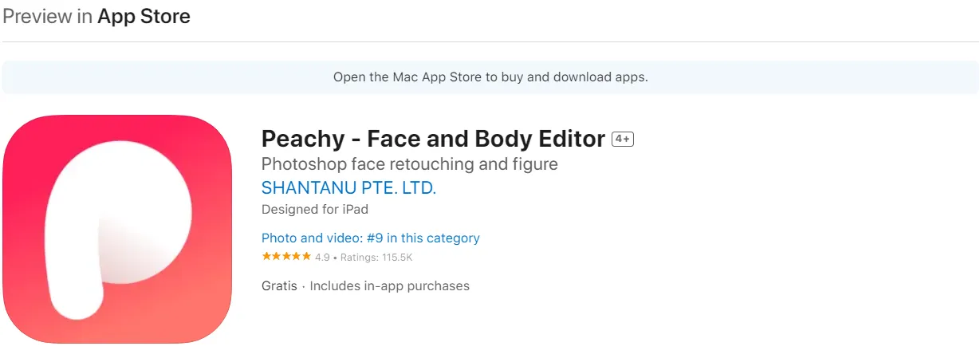Click the horizontal divider below the header

(x=490, y=41)
